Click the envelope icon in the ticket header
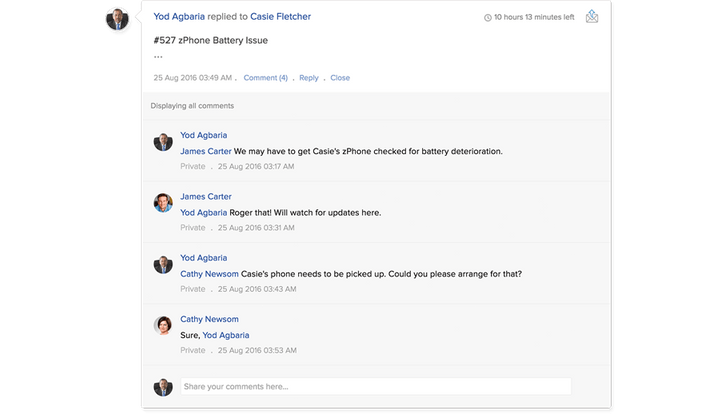 592,17
